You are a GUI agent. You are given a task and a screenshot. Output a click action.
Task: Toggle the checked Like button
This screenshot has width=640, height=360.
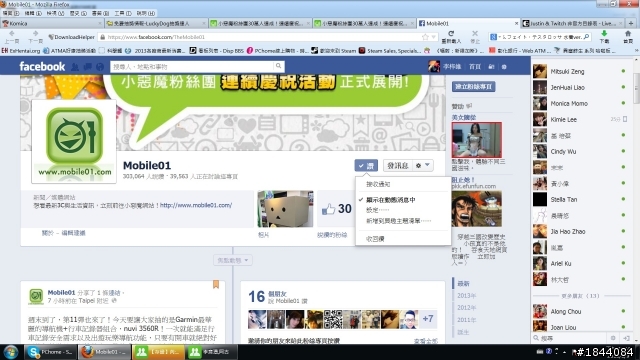366,165
